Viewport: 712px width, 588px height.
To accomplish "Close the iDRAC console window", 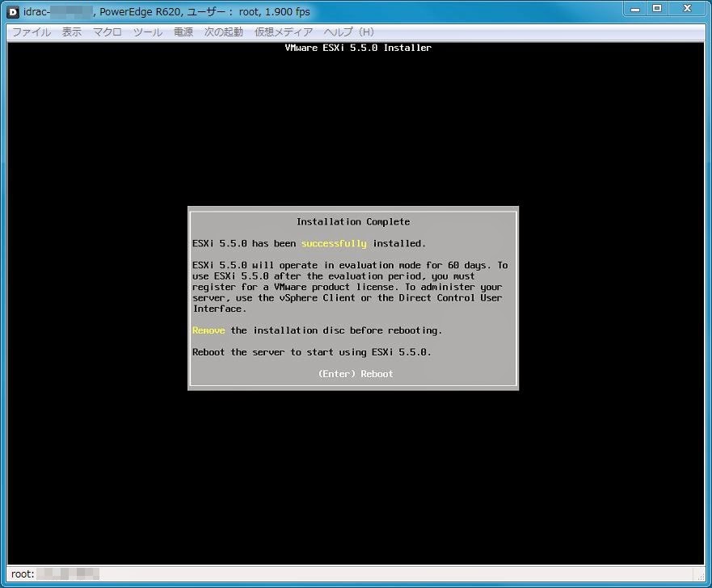I will (688, 9).
